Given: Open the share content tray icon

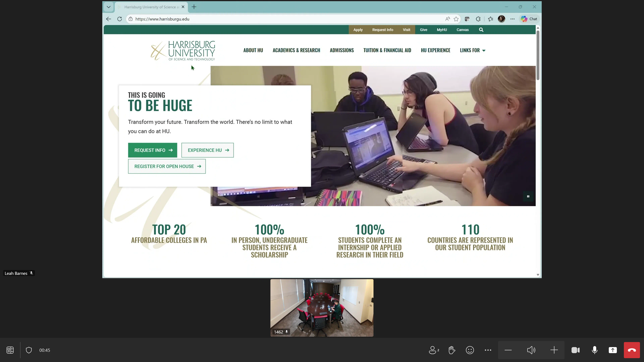Looking at the screenshot, I should [612, 350].
